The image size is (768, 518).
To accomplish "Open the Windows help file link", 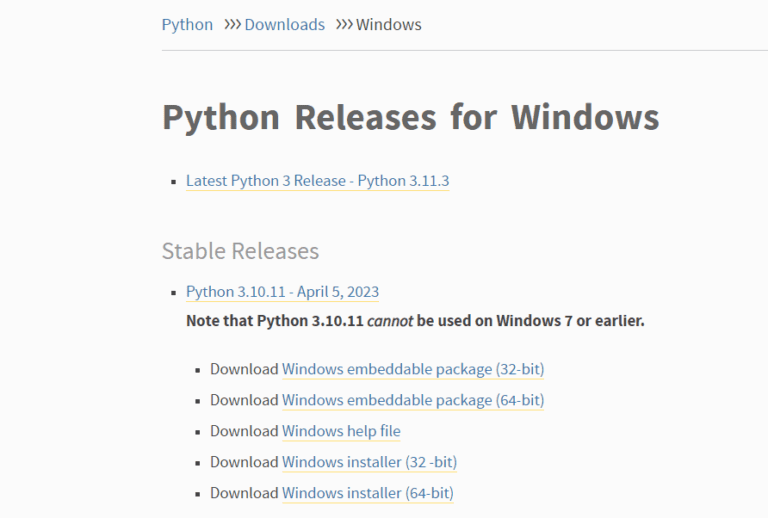I will (341, 431).
